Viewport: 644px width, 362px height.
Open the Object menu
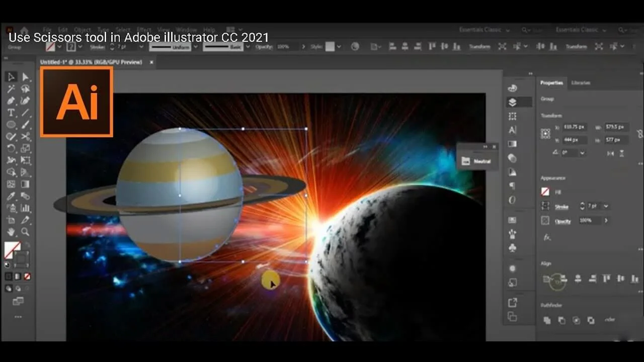coord(82,30)
